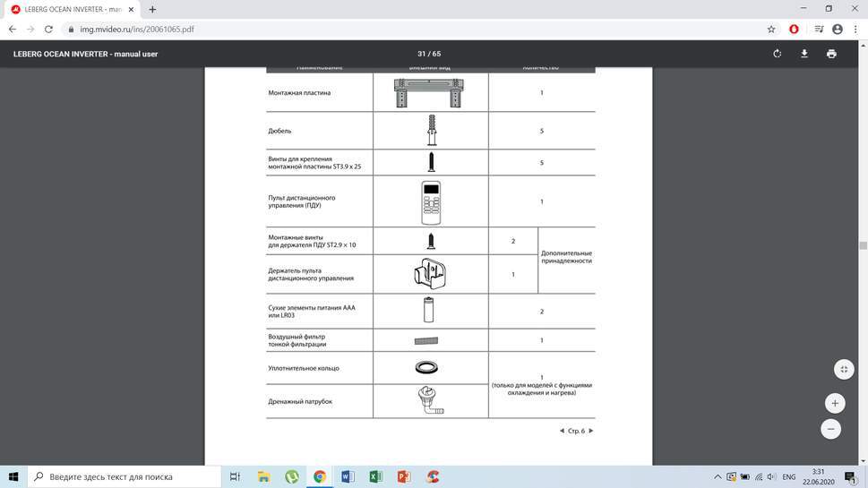
Task: Open the Windows Start menu
Action: tap(13, 476)
